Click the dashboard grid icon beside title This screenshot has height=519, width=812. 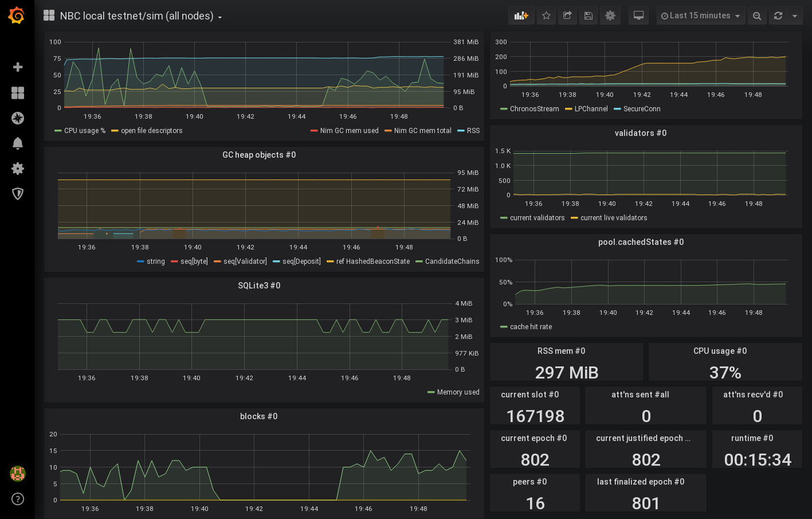[49, 15]
